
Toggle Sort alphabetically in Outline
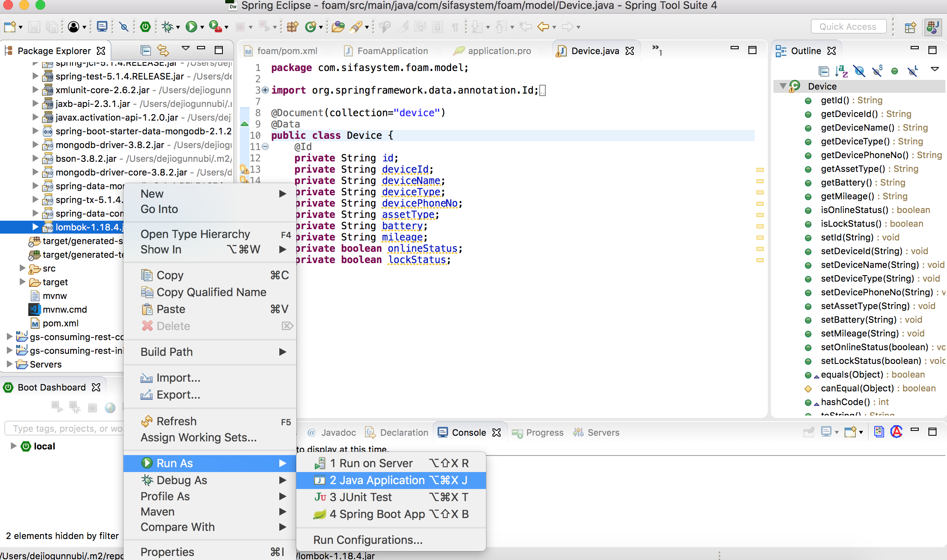(x=841, y=71)
